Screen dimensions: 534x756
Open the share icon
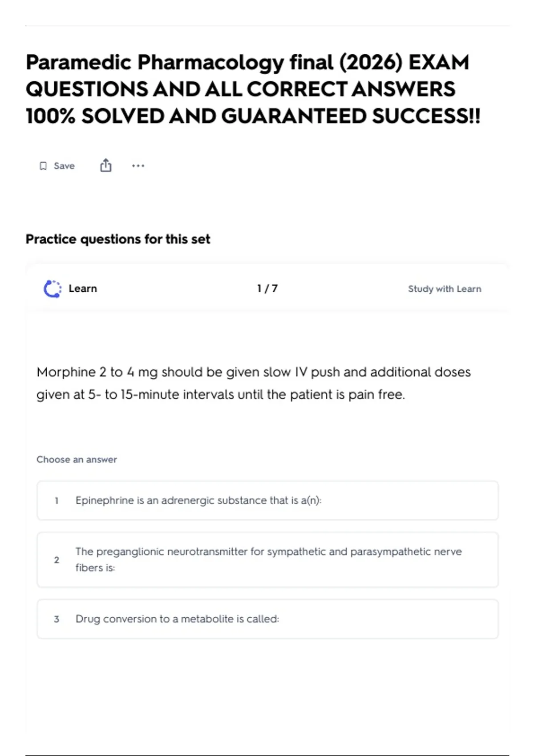(105, 165)
